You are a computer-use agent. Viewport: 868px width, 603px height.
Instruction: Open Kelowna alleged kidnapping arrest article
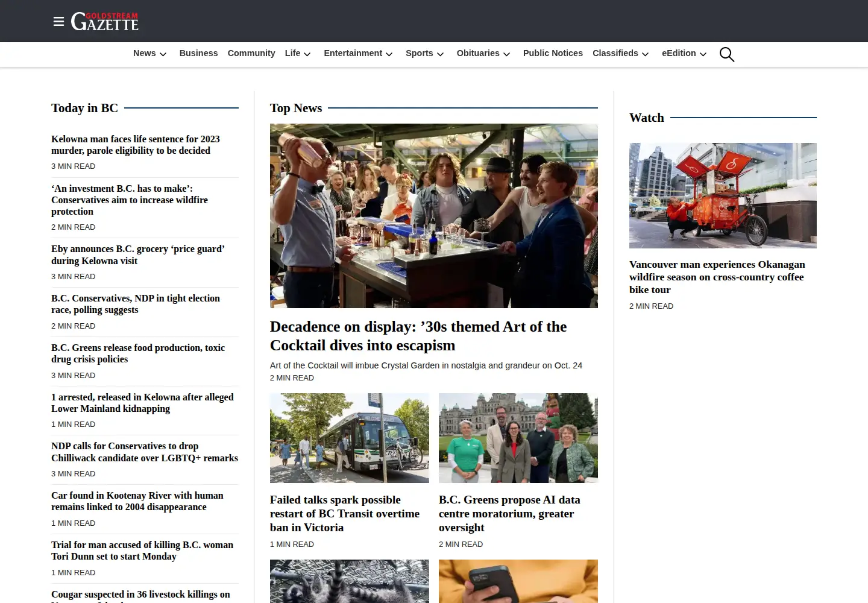(x=142, y=403)
